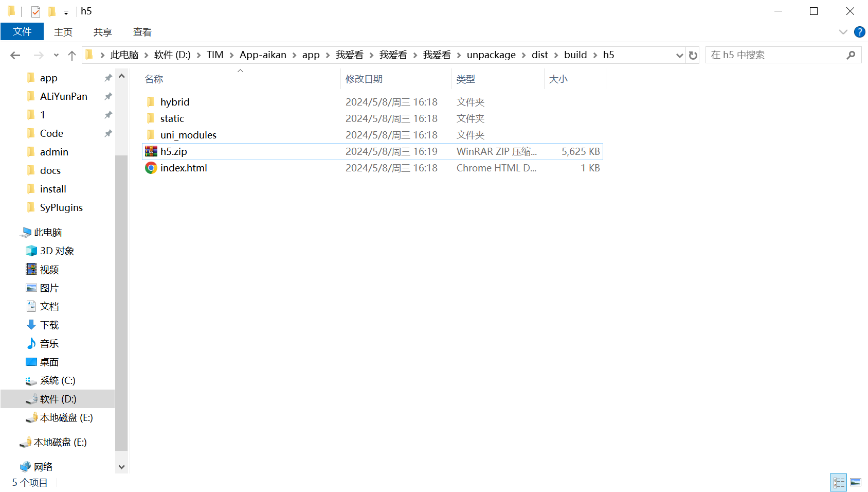Click unpackage in the address breadcrumb
868x492 pixels.
click(491, 55)
